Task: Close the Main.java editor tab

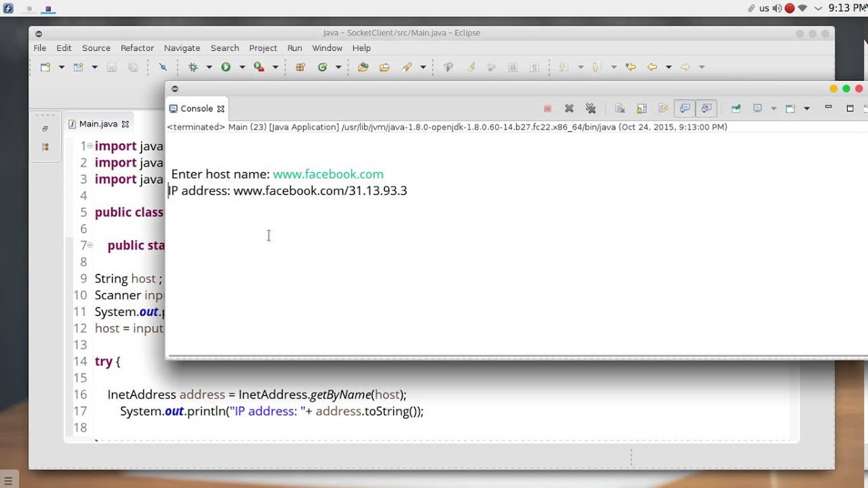Action: [x=125, y=124]
